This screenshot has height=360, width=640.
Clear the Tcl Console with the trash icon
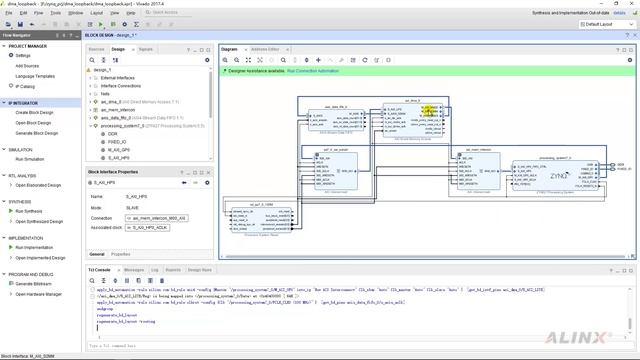pos(162,280)
